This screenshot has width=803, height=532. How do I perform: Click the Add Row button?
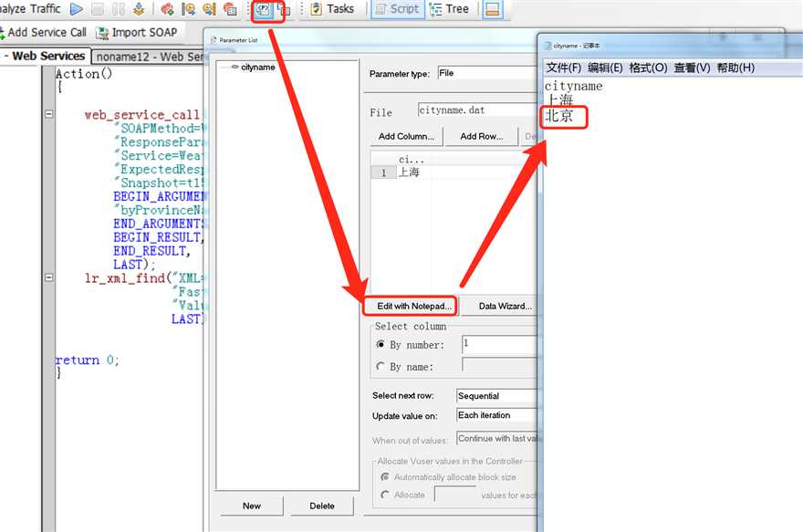[x=482, y=136]
